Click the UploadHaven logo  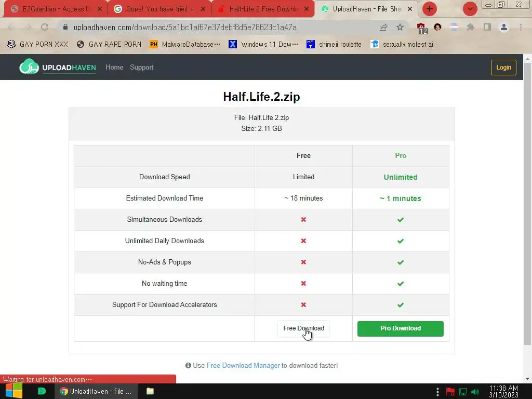tap(58, 66)
